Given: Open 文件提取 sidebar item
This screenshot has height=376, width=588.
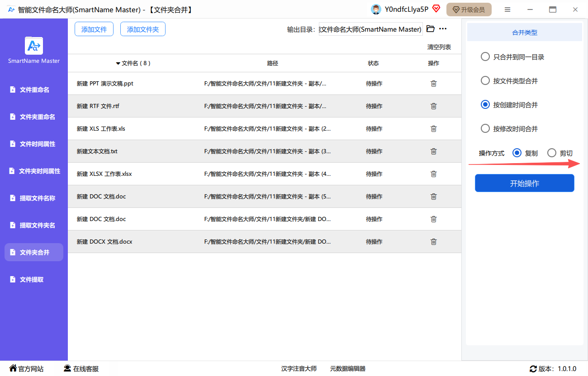Looking at the screenshot, I should [32, 280].
